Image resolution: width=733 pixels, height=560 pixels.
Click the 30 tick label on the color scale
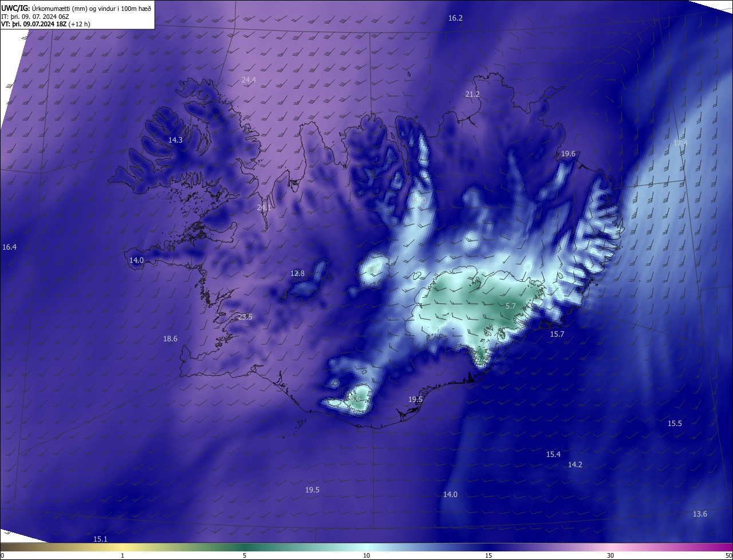[x=610, y=555]
